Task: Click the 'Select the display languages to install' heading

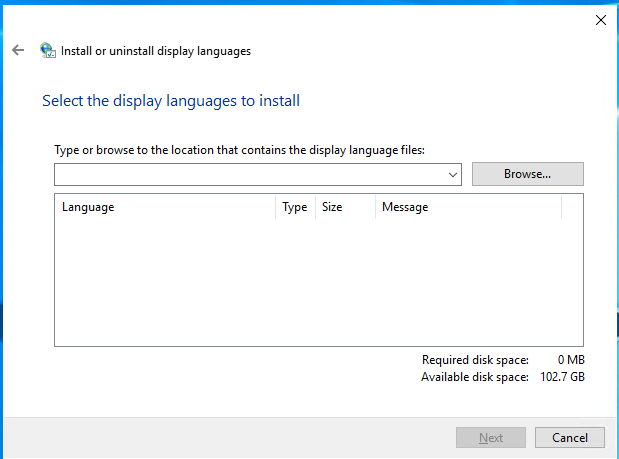Action: pyautogui.click(x=171, y=101)
